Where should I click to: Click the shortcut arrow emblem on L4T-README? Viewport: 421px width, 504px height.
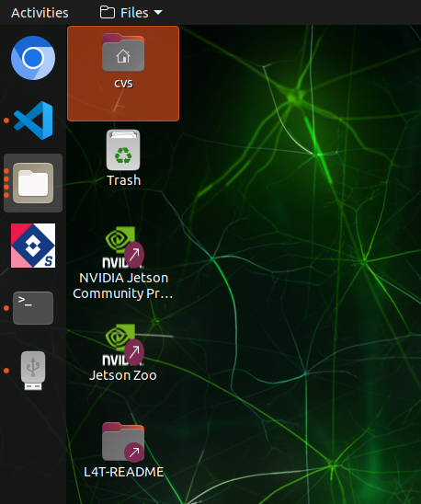[x=134, y=452]
